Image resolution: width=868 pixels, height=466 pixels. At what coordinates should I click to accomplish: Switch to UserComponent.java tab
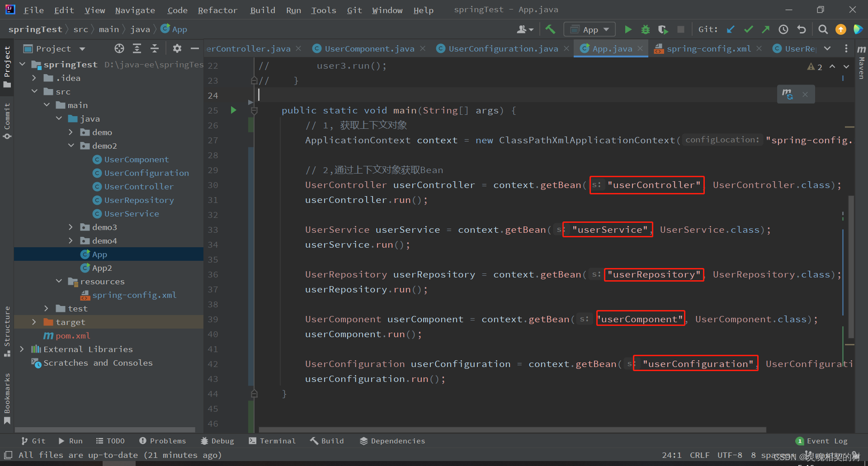coord(369,48)
